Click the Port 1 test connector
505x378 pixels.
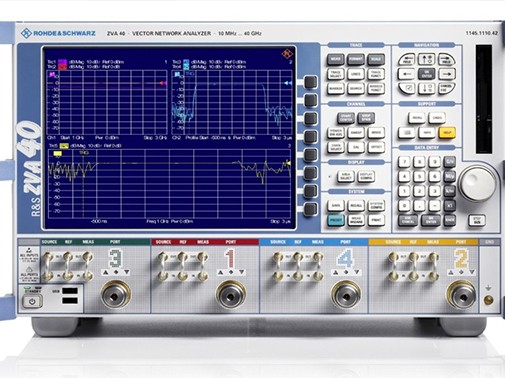tap(231, 295)
